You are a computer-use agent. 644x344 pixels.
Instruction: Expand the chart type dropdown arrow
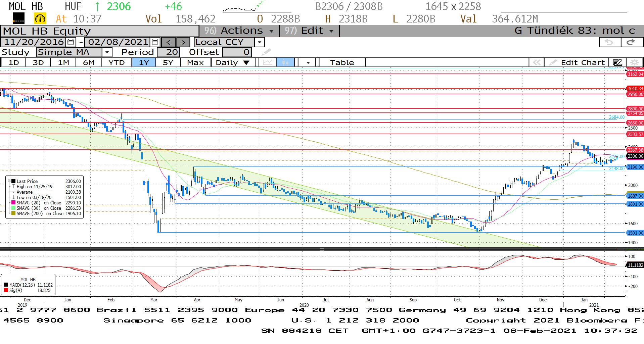pyautogui.click(x=308, y=62)
